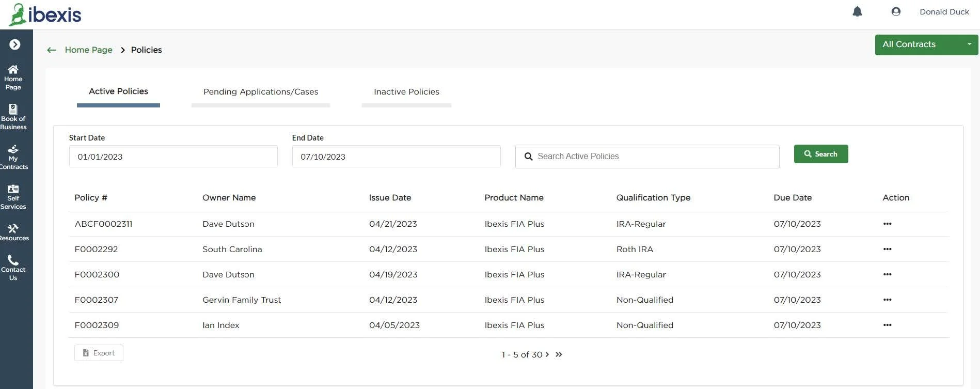Open Resources in sidebar
Image resolution: width=980 pixels, height=389 pixels.
(13, 232)
